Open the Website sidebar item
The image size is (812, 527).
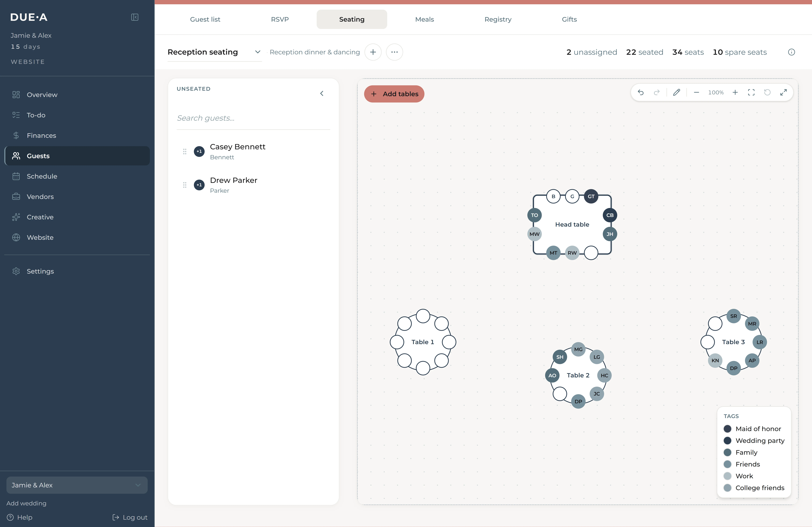click(x=77, y=238)
